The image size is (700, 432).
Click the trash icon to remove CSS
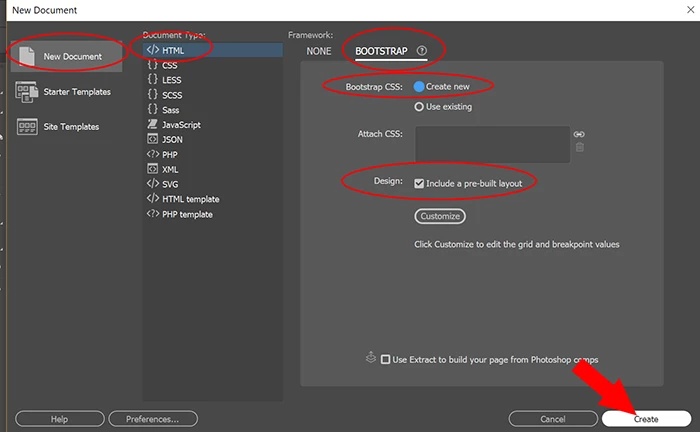point(579,147)
